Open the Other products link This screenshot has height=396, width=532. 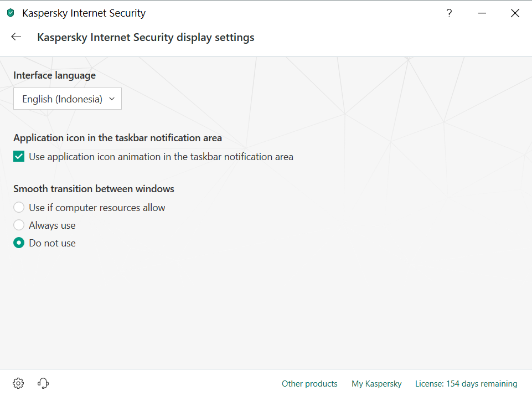click(x=309, y=384)
